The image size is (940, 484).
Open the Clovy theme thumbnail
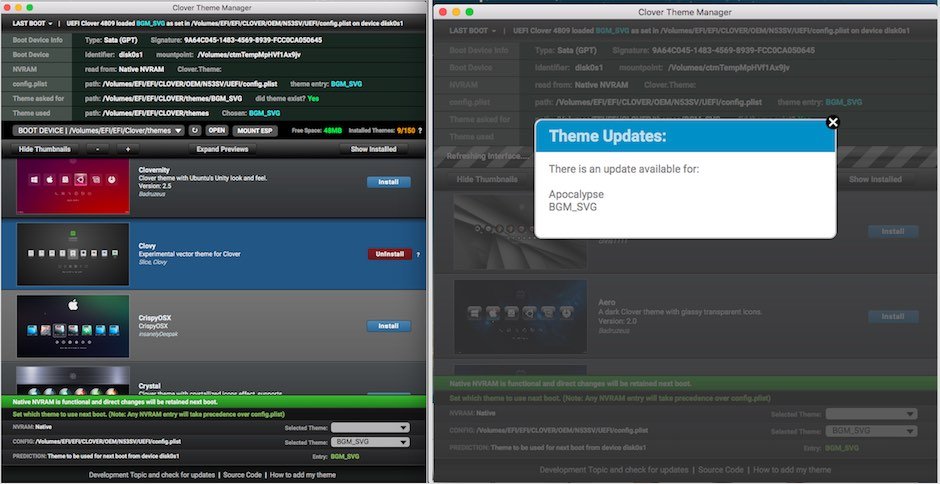[x=73, y=254]
